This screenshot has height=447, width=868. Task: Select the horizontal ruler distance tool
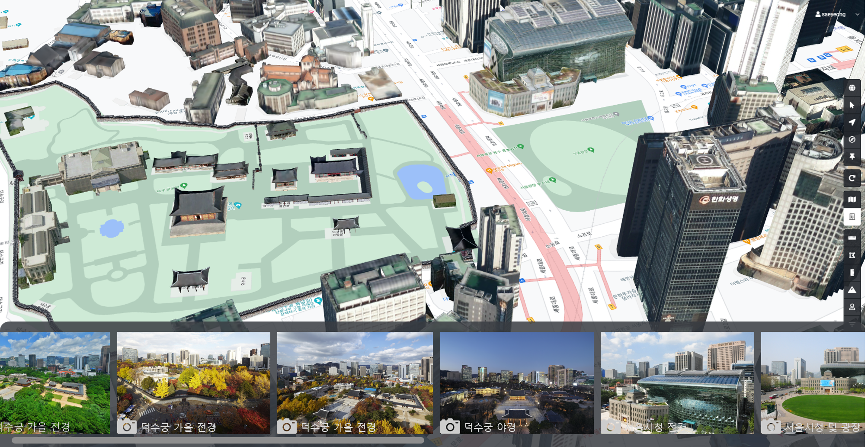tap(852, 238)
